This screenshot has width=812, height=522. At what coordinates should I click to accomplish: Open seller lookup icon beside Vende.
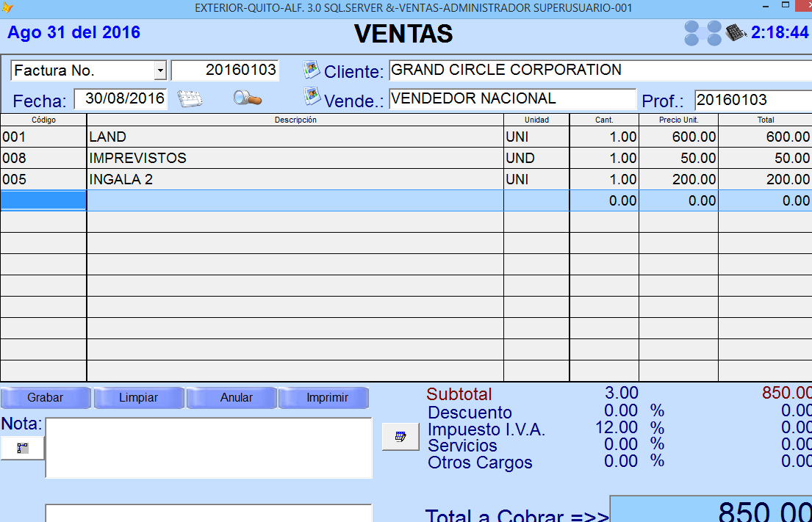click(312, 97)
